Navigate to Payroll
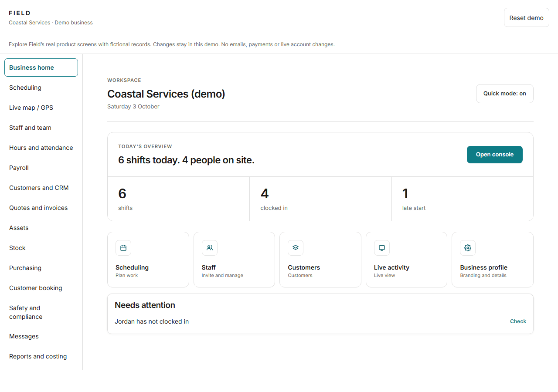This screenshot has height=392, width=558. [41, 168]
